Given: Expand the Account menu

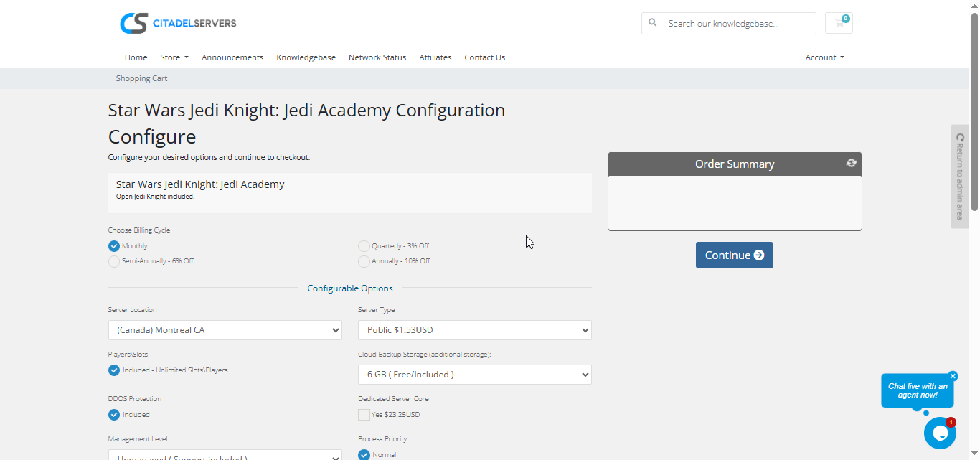Looking at the screenshot, I should pos(824,57).
